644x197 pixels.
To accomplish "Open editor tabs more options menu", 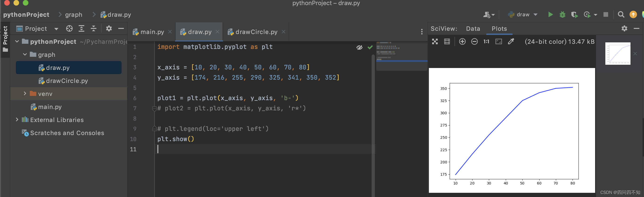I will (x=422, y=32).
